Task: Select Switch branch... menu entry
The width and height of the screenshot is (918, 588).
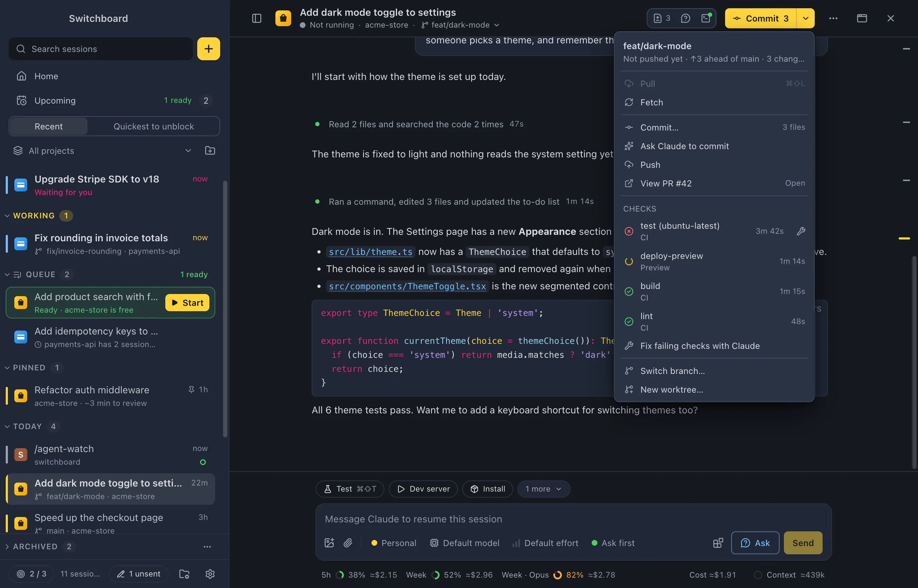Action: pos(714,371)
